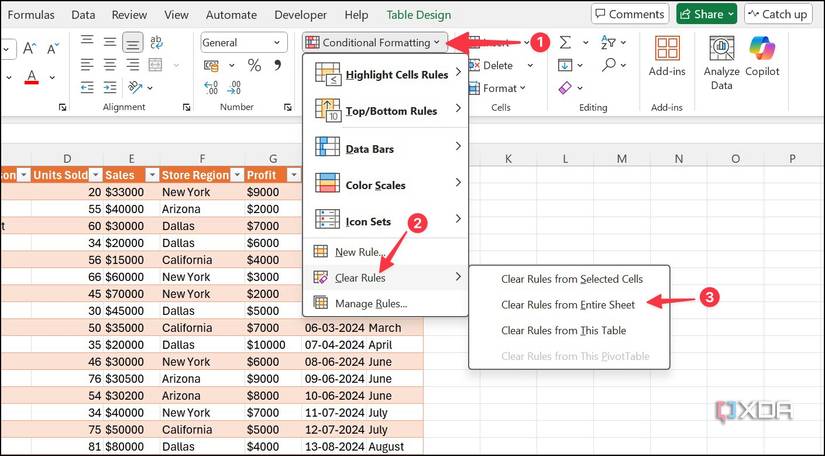Click the Catch up button

779,14
